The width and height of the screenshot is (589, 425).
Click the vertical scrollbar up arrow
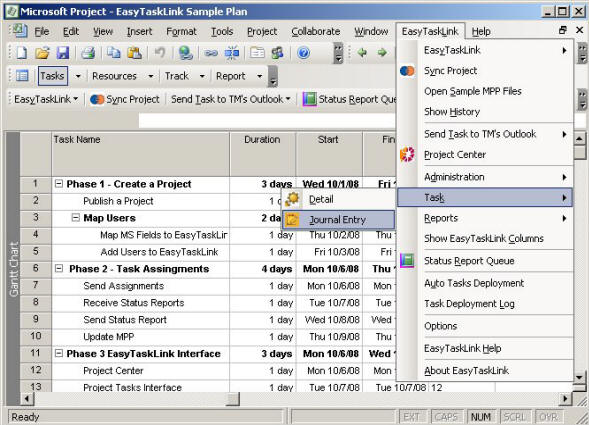[x=580, y=139]
